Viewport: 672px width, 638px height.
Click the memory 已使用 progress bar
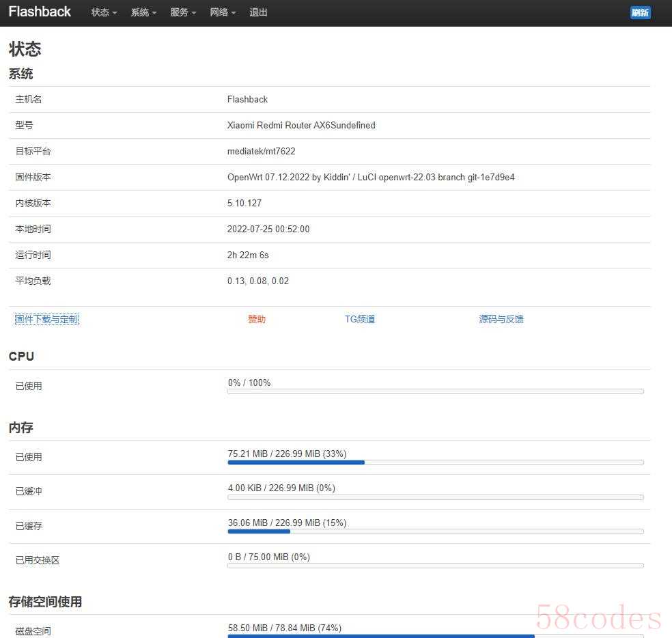tap(435, 462)
